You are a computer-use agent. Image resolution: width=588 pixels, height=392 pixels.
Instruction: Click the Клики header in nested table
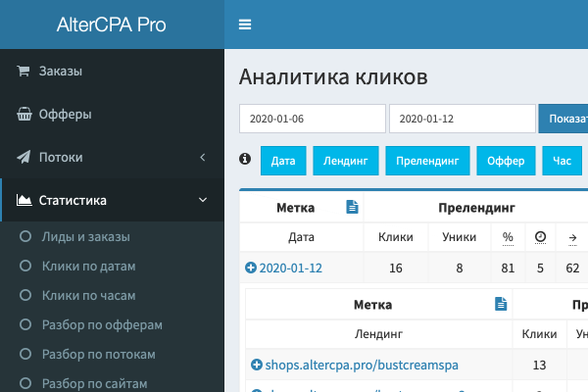point(539,333)
